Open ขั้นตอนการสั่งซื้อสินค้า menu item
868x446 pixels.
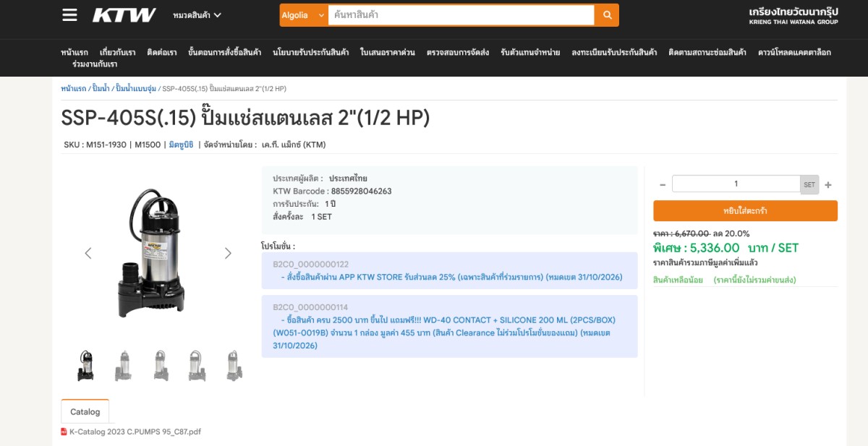coord(224,52)
